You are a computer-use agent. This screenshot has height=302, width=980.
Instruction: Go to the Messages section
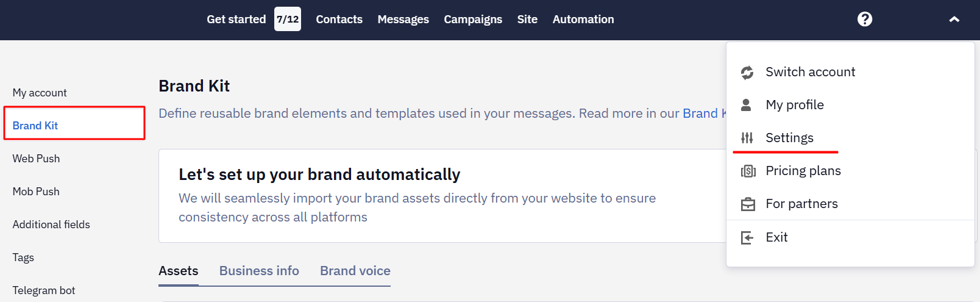click(403, 20)
